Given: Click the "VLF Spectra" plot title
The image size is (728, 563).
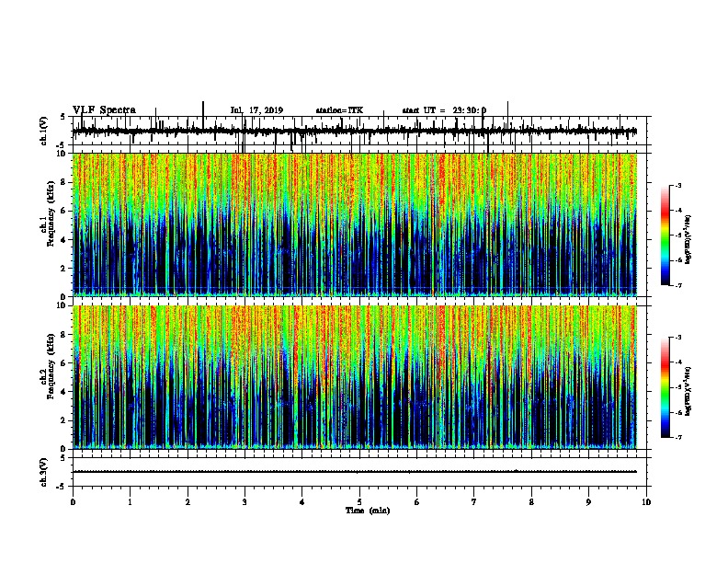Looking at the screenshot, I should coord(104,110).
